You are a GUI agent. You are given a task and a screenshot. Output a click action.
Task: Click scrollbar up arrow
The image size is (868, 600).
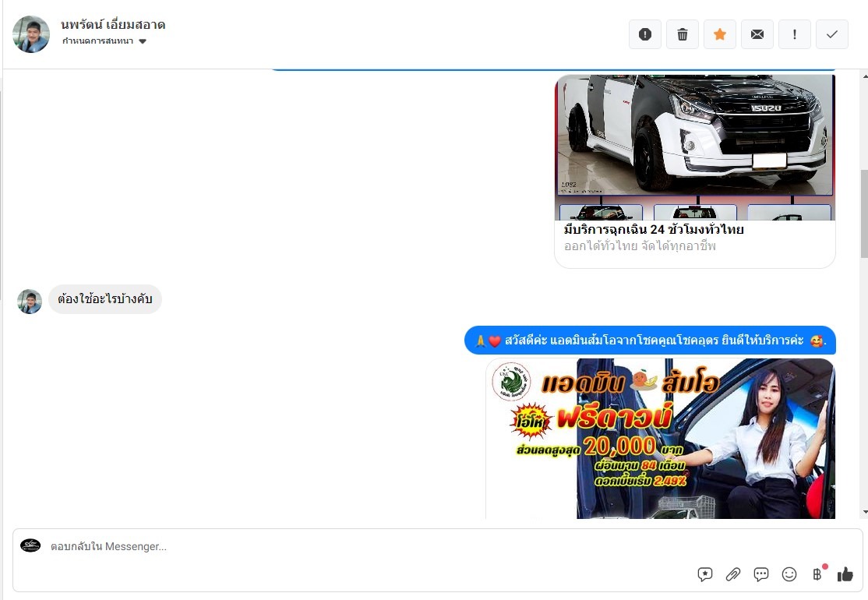coord(865,76)
